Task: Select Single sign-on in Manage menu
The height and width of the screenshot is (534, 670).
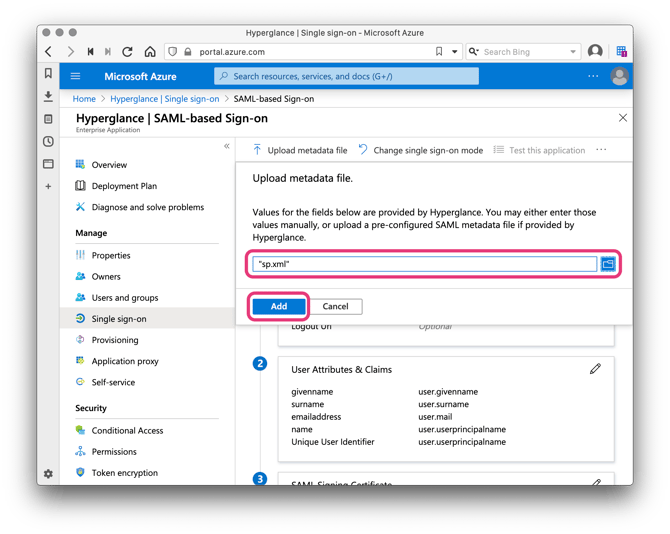Action: coord(118,319)
